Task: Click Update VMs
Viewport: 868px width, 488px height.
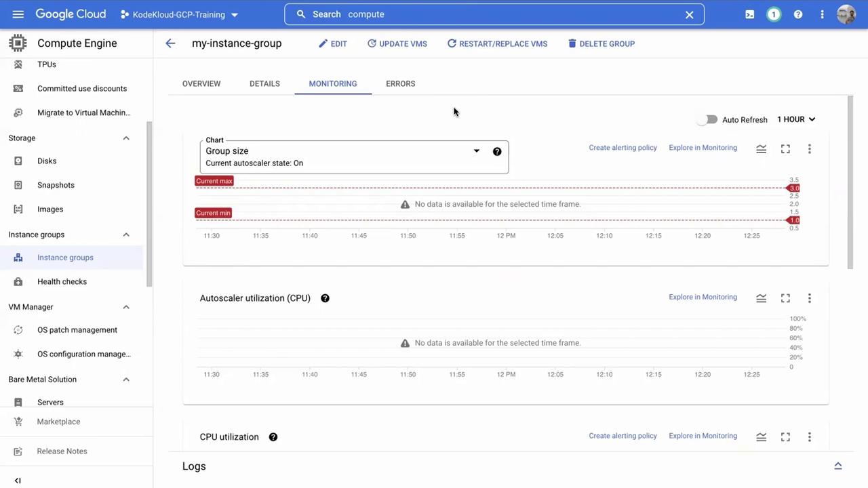Action: pos(397,43)
